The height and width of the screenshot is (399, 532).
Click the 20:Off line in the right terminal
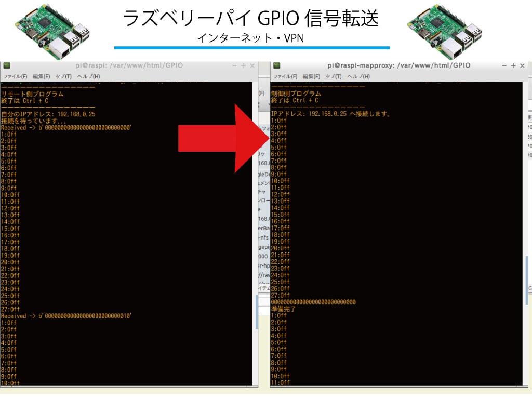click(280, 248)
